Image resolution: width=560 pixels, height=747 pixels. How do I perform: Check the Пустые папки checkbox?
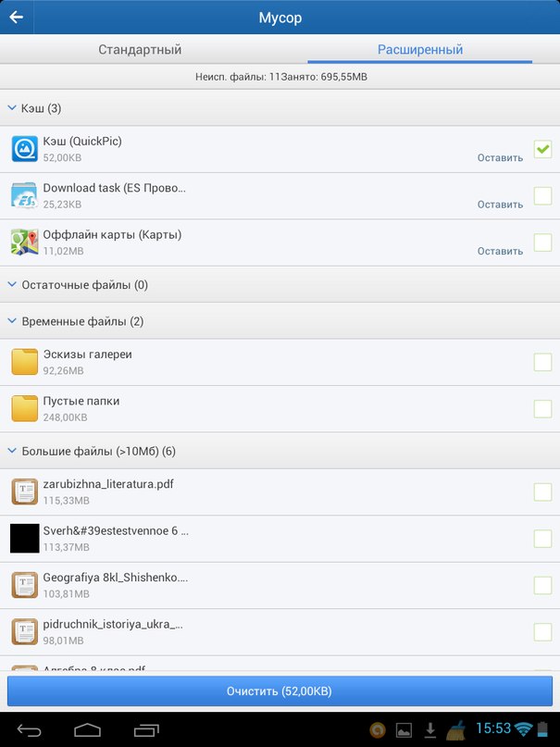[x=542, y=409]
